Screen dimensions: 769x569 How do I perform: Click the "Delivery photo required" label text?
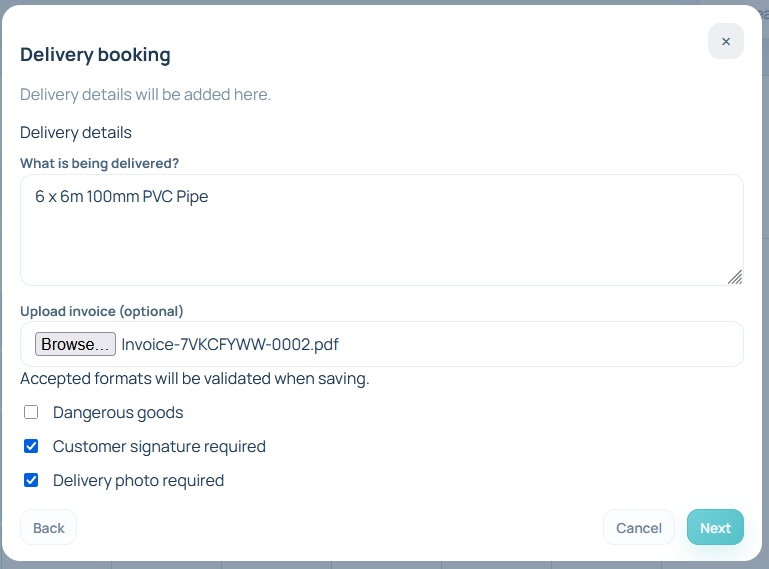(138, 480)
